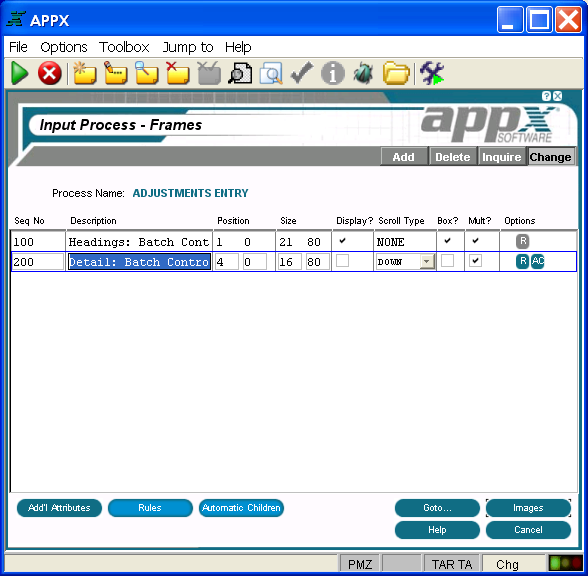Open the yellow folder toolbar icon
The width and height of the screenshot is (588, 576).
tap(396, 73)
